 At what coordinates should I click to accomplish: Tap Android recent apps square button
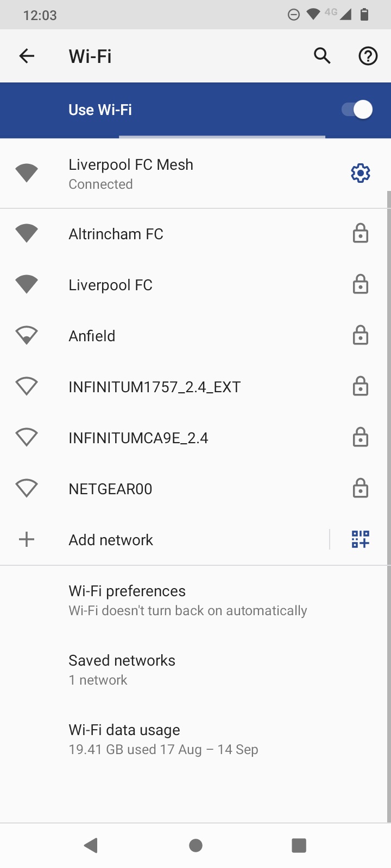tap(299, 845)
